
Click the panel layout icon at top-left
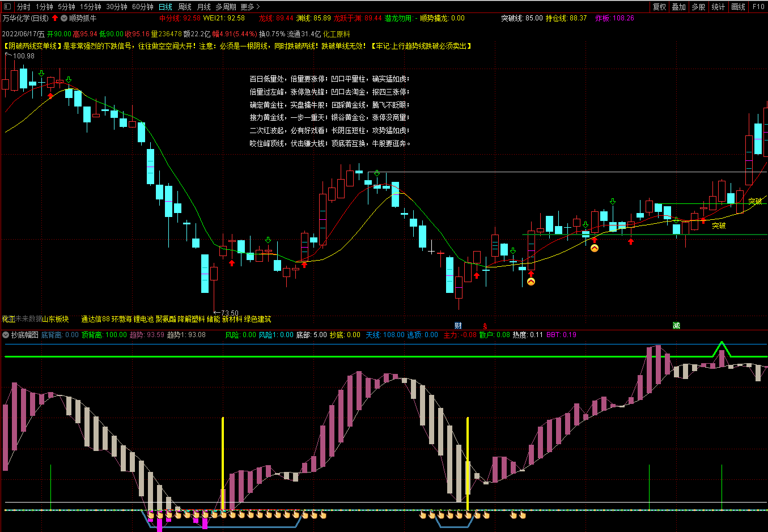coord(8,7)
